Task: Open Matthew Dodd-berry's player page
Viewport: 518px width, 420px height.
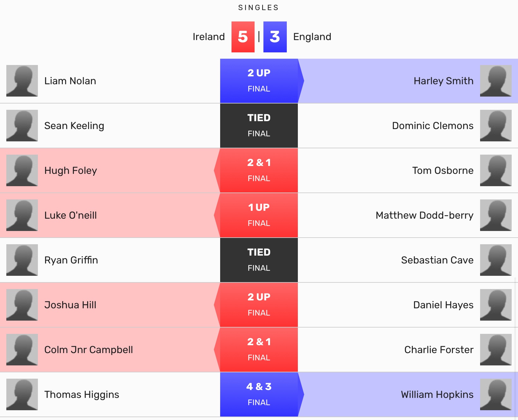Action: 424,215
